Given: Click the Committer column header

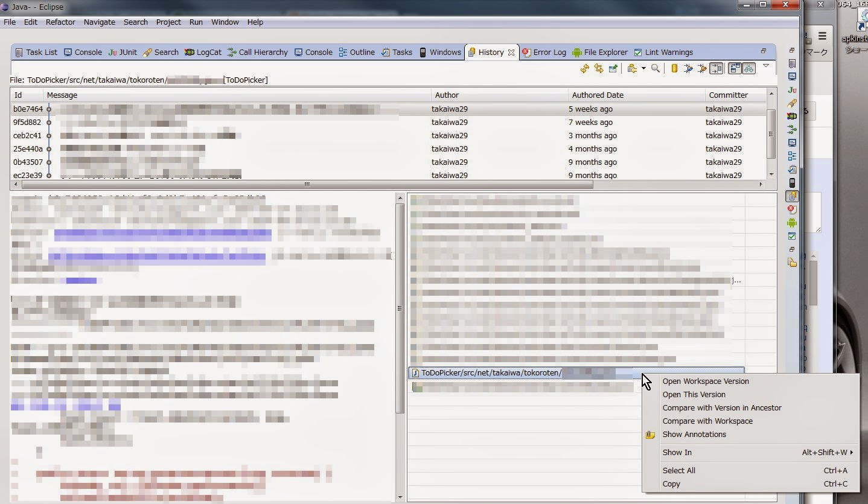Looking at the screenshot, I should 735,95.
